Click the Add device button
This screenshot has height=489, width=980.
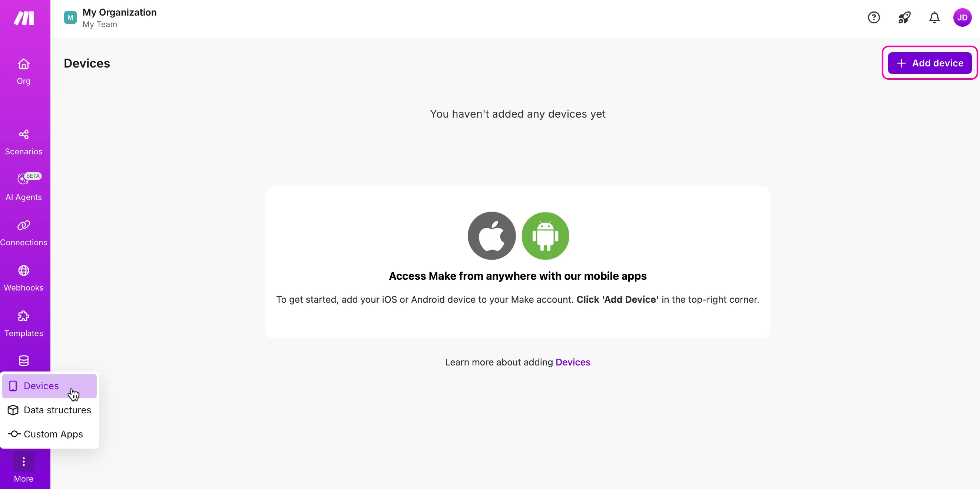point(929,63)
